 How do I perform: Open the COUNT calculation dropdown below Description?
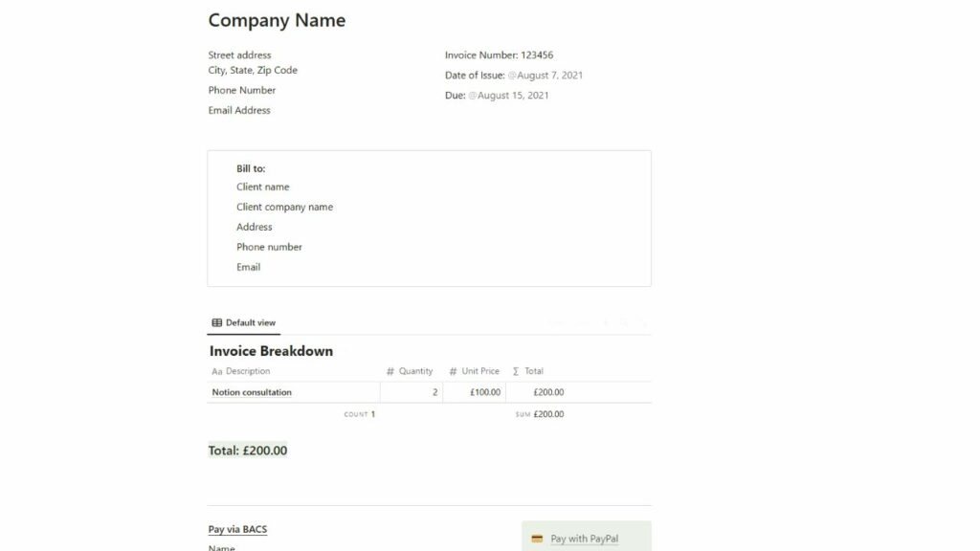click(x=358, y=413)
